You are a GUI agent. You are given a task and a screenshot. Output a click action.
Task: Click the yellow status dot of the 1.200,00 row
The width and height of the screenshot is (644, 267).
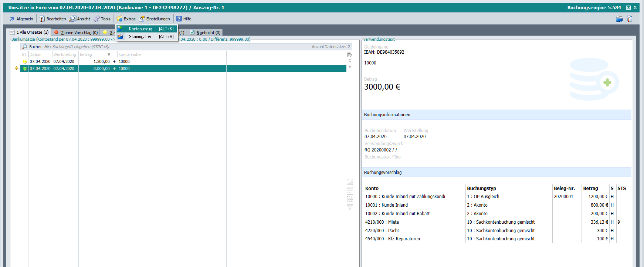[25, 62]
